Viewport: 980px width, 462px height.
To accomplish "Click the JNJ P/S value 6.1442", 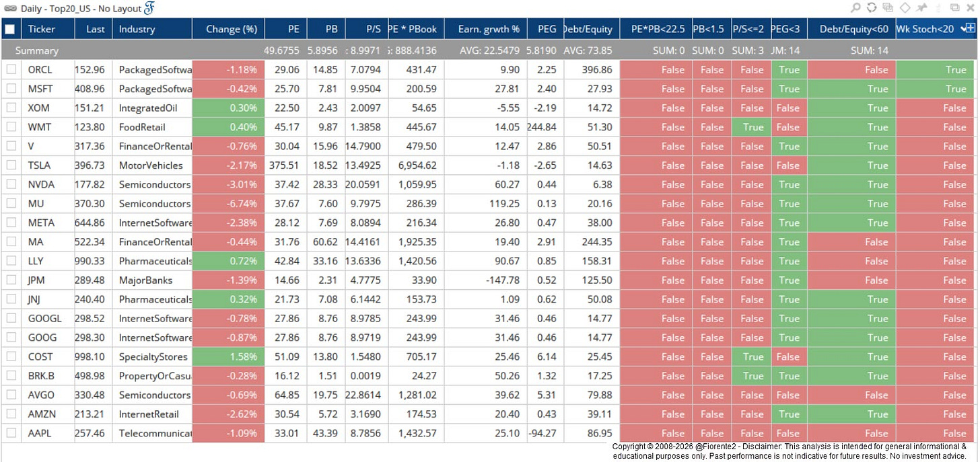I will tap(367, 299).
